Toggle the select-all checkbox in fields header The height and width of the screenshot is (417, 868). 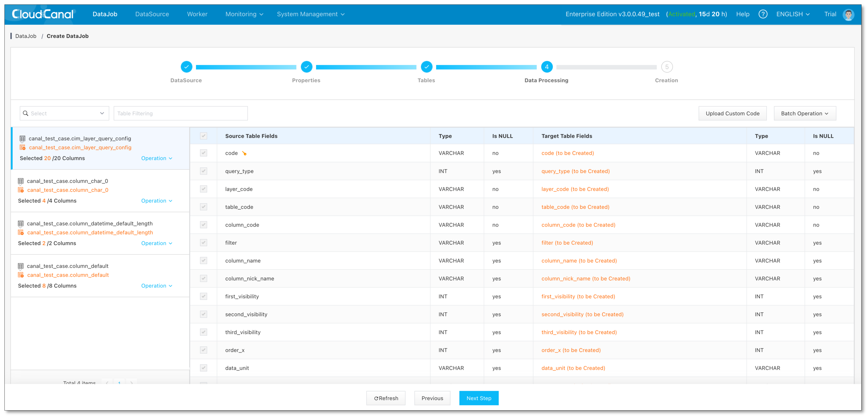203,136
